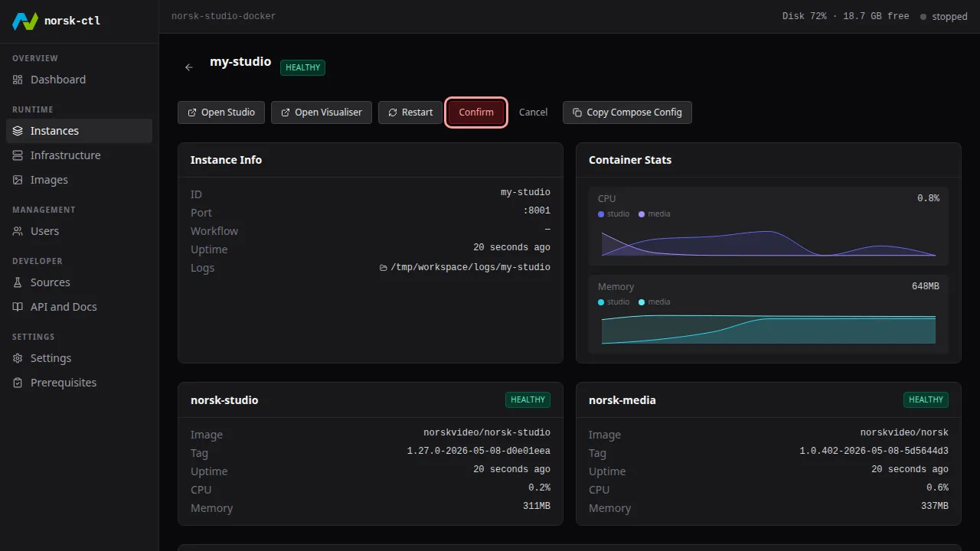
Task: Toggle the studio series in CPU legend
Action: click(614, 214)
